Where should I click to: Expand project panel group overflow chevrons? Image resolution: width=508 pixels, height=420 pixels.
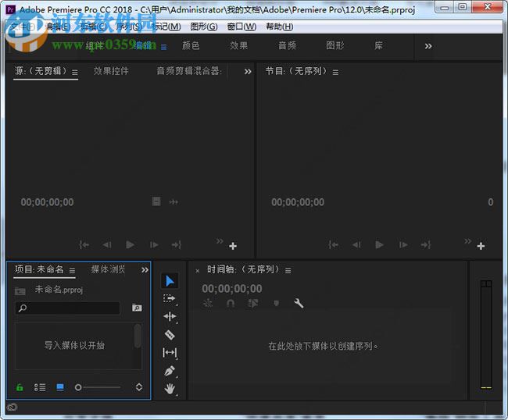[x=145, y=270]
